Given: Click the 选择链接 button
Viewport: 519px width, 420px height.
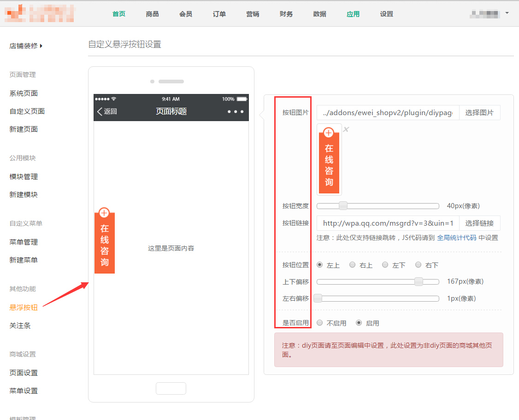Looking at the screenshot, I should point(479,223).
